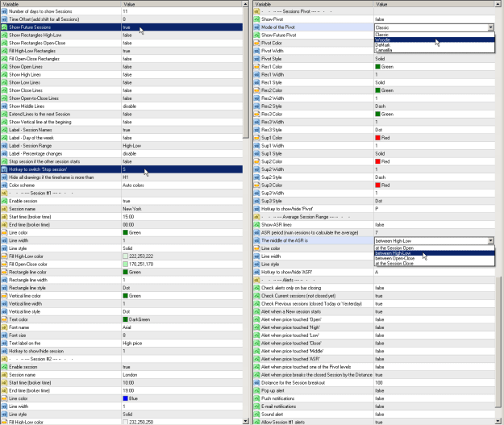
Task: Click the right panel scrollbar up arrow
Action: coord(498,4)
